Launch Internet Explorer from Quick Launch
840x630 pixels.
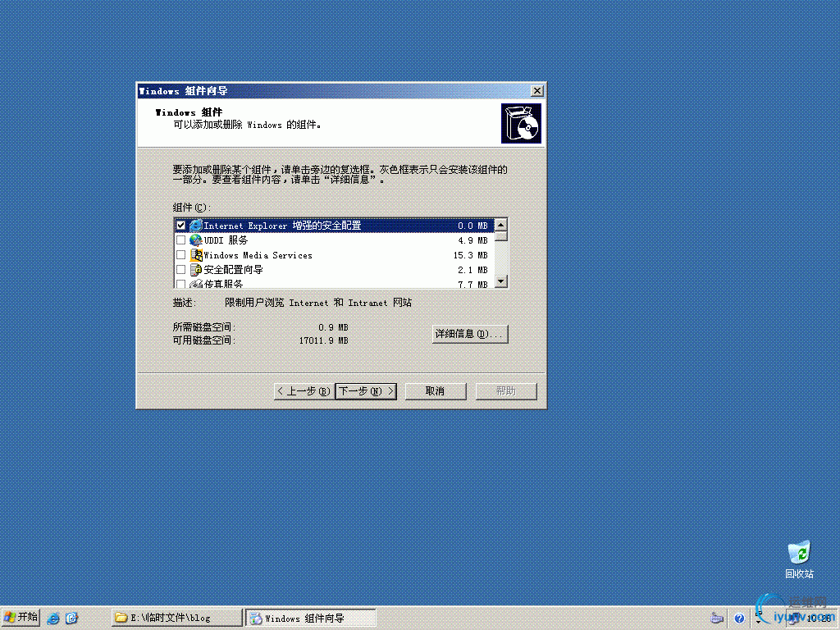click(53, 619)
